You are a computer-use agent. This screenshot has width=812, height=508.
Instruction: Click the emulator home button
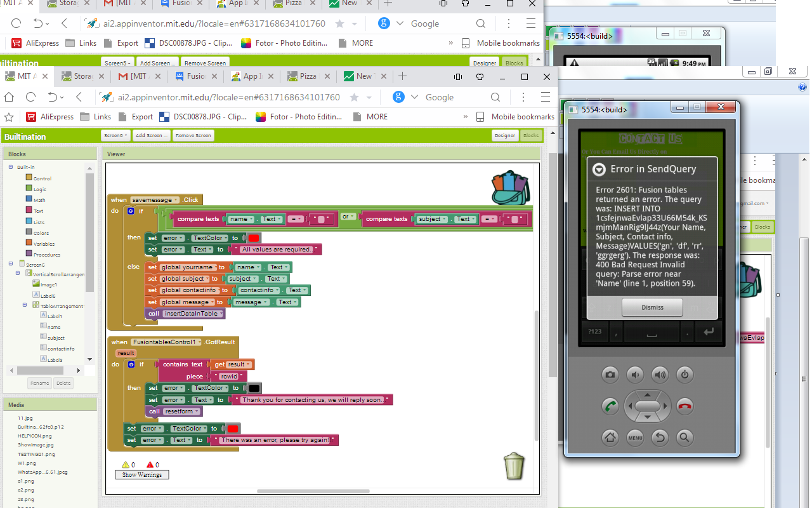tap(610, 437)
